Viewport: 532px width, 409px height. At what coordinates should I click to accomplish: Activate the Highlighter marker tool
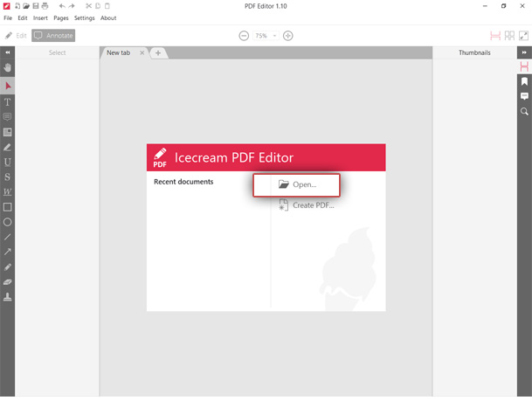coord(8,148)
